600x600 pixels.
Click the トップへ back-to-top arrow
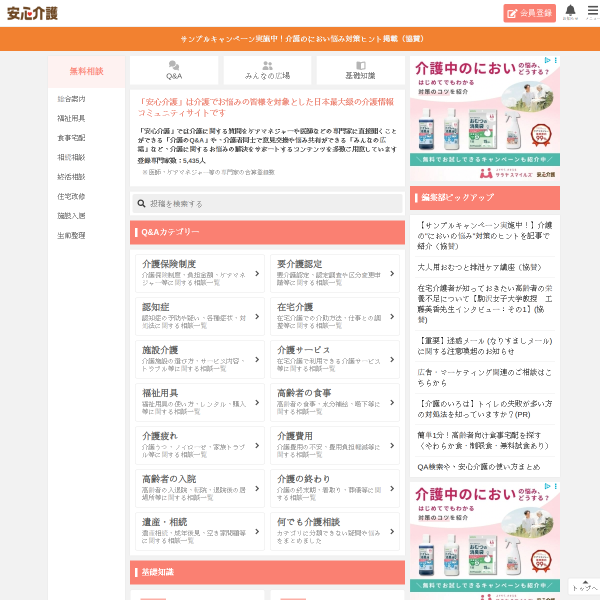pos(585,586)
